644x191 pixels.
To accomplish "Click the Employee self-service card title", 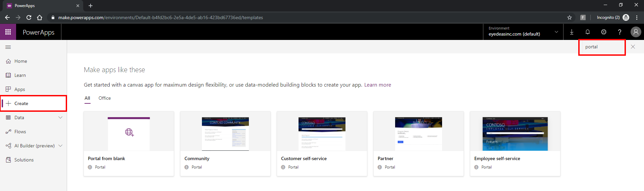I will tap(497, 158).
